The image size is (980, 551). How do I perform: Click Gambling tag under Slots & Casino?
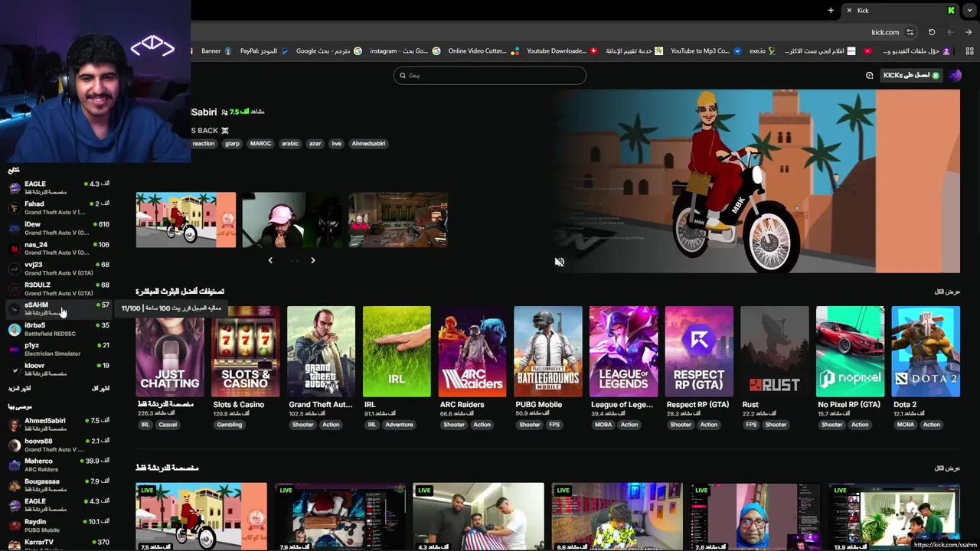coord(229,425)
